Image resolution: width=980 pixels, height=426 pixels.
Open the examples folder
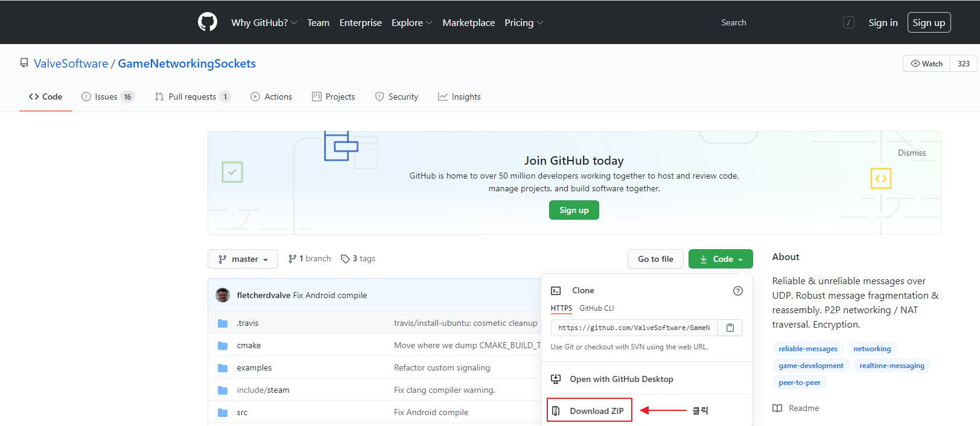[254, 367]
